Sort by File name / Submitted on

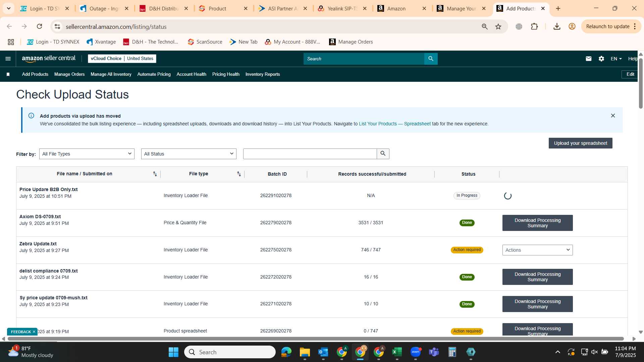tap(155, 174)
